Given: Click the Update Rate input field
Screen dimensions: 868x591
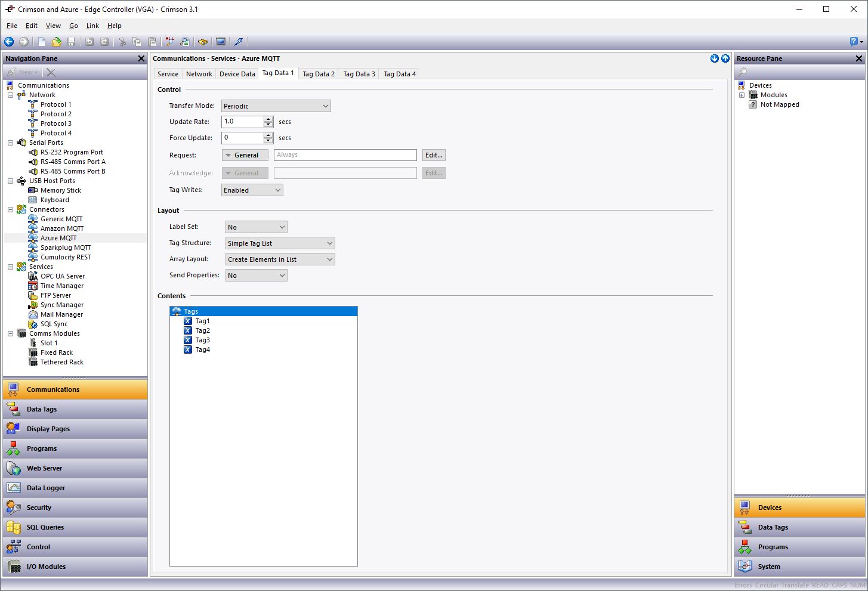Looking at the screenshot, I should pyautogui.click(x=243, y=122).
